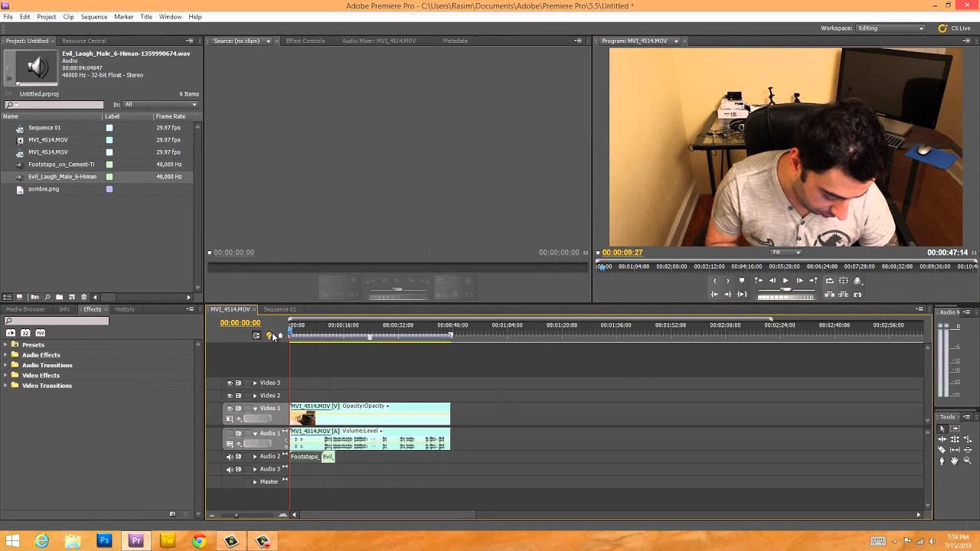980x551 pixels.
Task: Open the Fit zoom level dropdown
Action: coord(786,253)
